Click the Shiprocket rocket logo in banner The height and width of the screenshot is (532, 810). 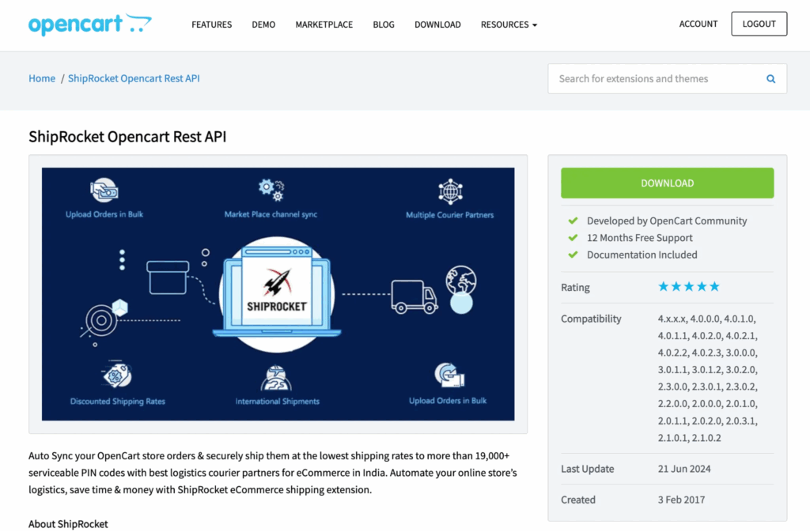coord(277,282)
